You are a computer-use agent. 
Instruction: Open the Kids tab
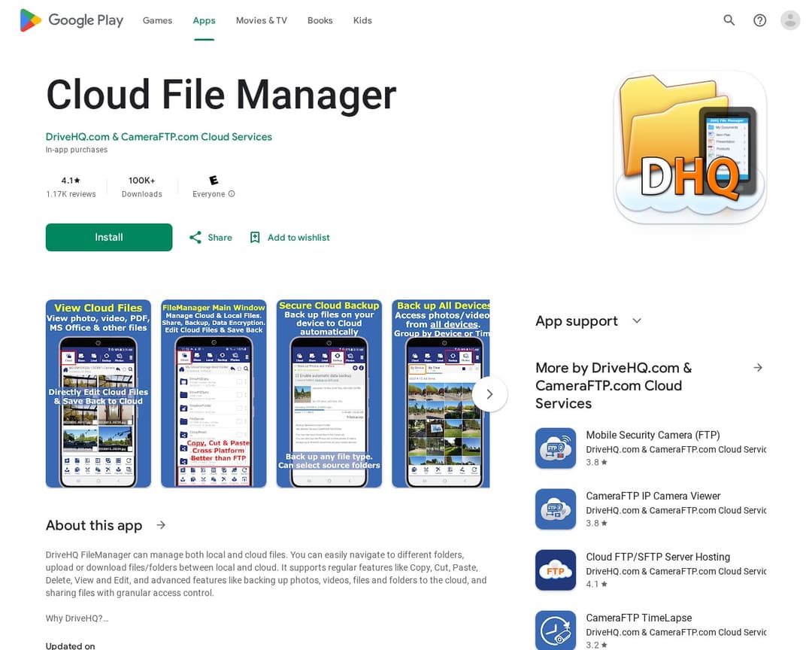(x=362, y=20)
